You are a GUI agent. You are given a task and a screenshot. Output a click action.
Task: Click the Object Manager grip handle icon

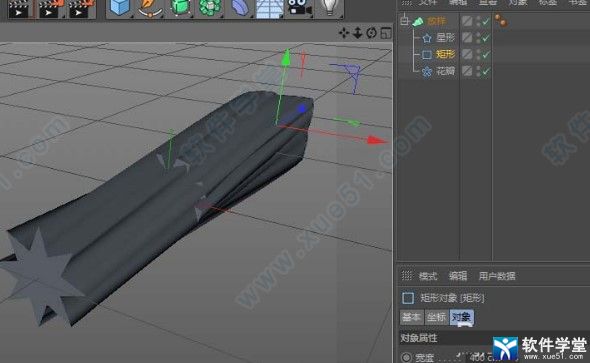point(406,3)
